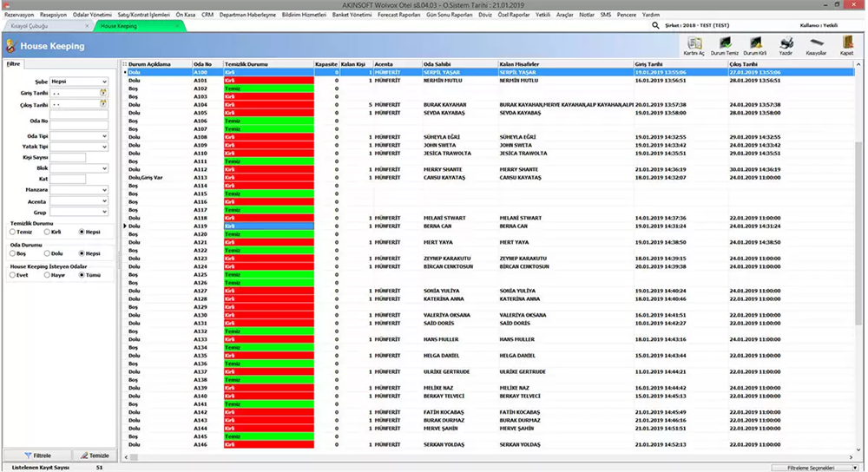
Task: Click the magnifier search icon near Şirket
Action: tap(655, 26)
